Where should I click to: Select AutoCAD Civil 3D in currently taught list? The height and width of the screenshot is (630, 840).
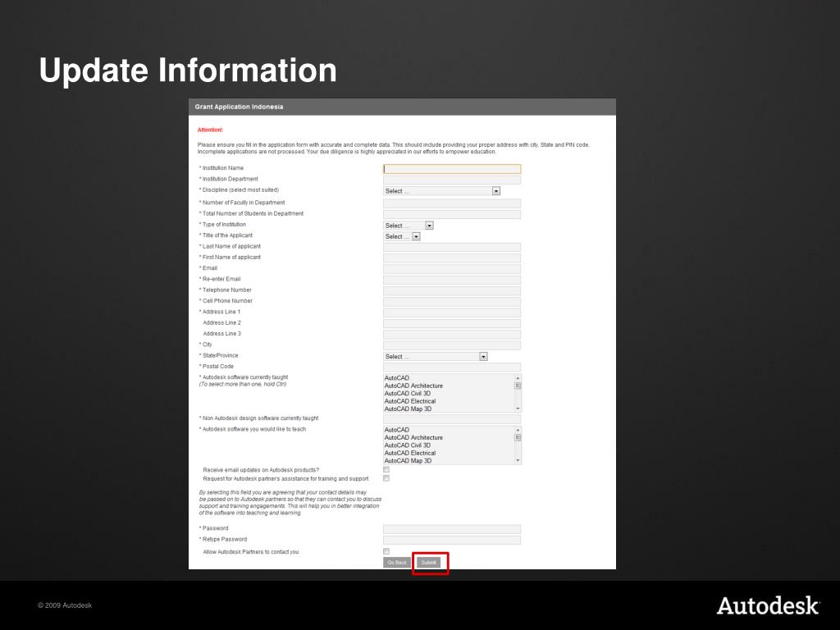449,393
